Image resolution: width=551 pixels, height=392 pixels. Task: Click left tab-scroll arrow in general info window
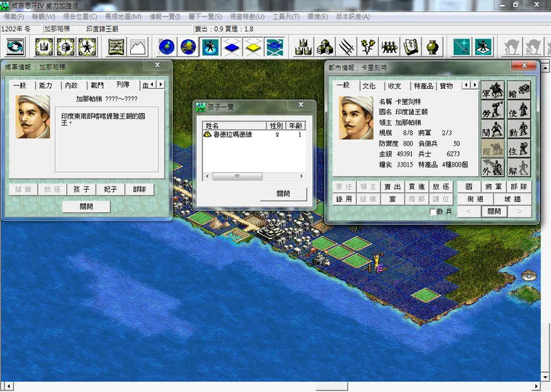click(x=152, y=84)
